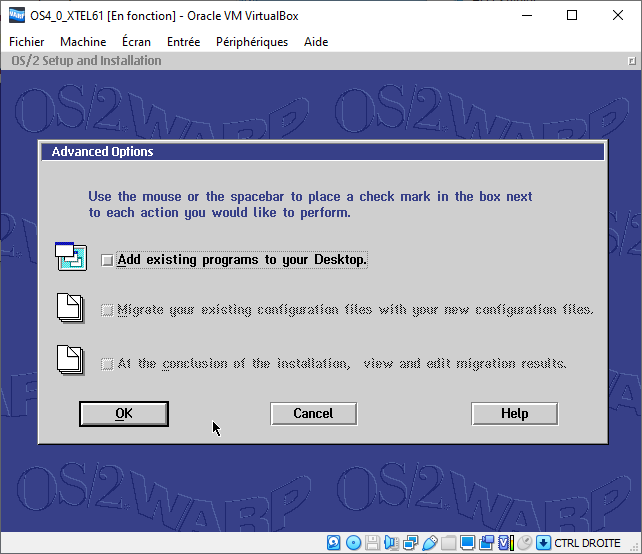The height and width of the screenshot is (554, 642).
Task: Click the USB devices status icon
Action: coord(430,543)
